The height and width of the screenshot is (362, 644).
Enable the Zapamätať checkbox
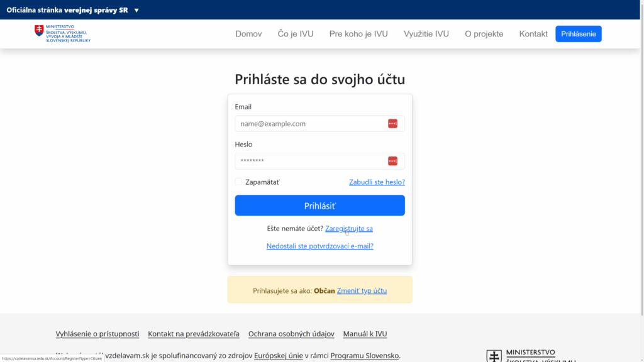238,181
